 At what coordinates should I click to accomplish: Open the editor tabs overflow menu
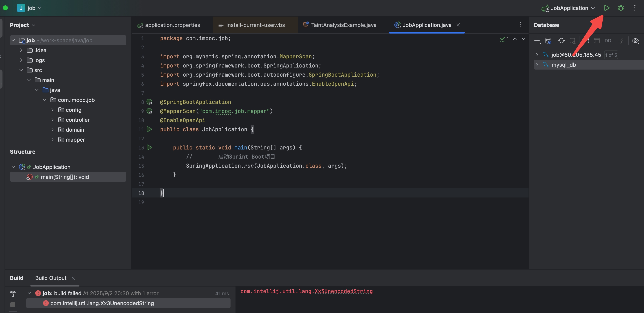click(x=520, y=25)
